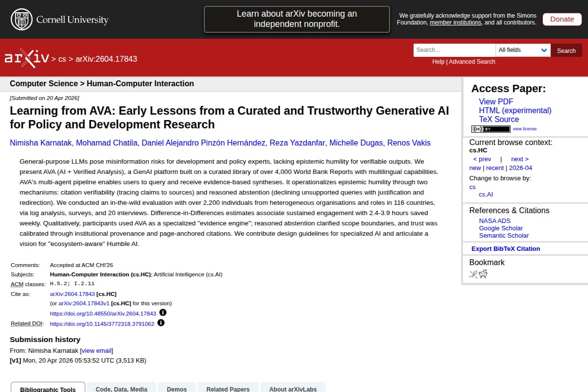Open the view email link
Image resolution: width=588 pixels, height=392 pixels.
click(97, 350)
